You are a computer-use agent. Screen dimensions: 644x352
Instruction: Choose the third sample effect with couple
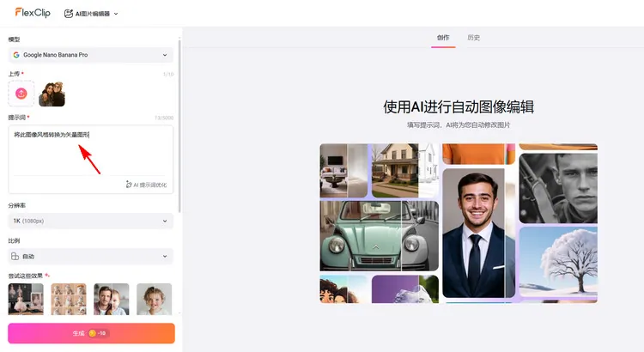112,299
